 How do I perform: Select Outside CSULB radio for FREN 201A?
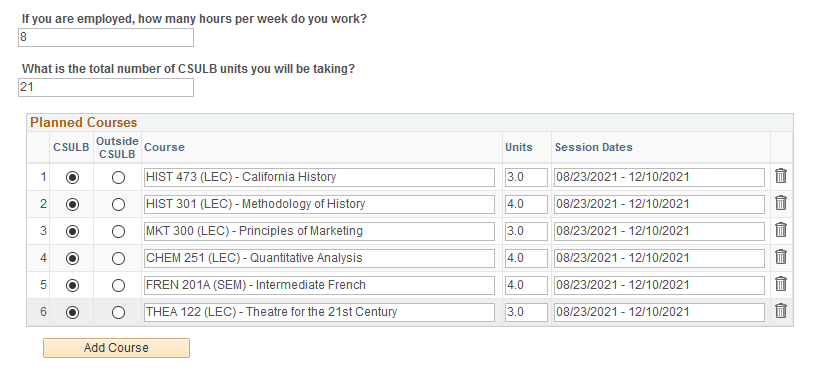coord(118,286)
